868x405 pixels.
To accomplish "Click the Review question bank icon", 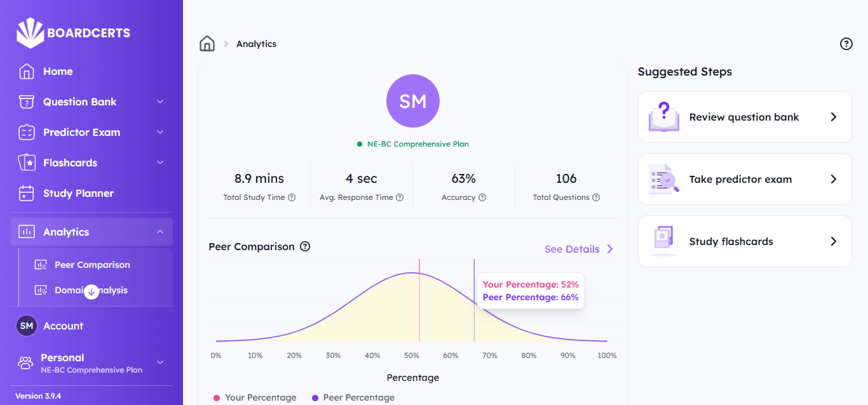I will [663, 116].
